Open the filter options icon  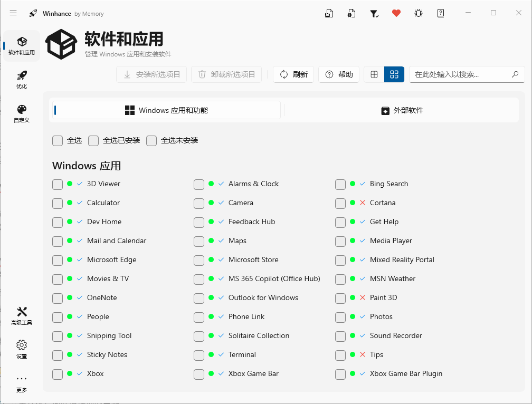(374, 13)
